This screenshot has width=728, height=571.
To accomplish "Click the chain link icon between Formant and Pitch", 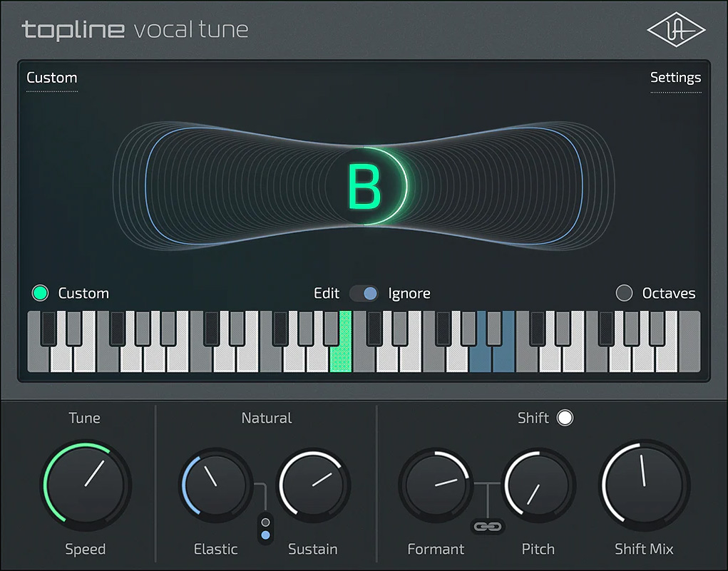I will [x=487, y=526].
